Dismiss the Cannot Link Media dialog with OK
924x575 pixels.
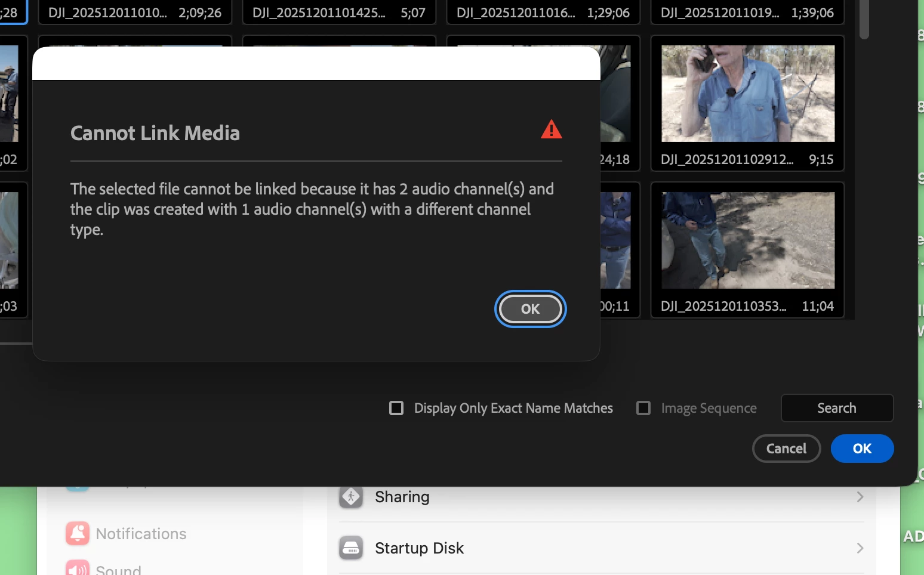(x=530, y=309)
